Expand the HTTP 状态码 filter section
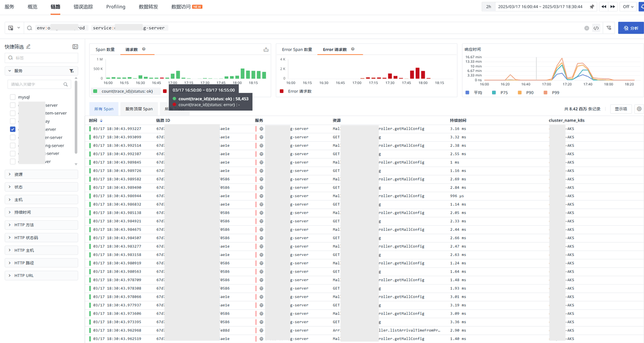This screenshot has width=644, height=343. [41, 237]
